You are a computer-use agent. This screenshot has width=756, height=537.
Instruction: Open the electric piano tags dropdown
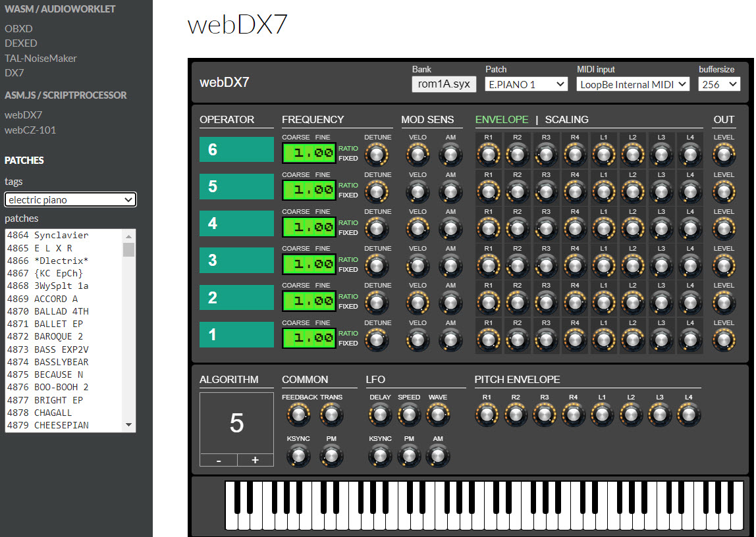click(x=70, y=199)
